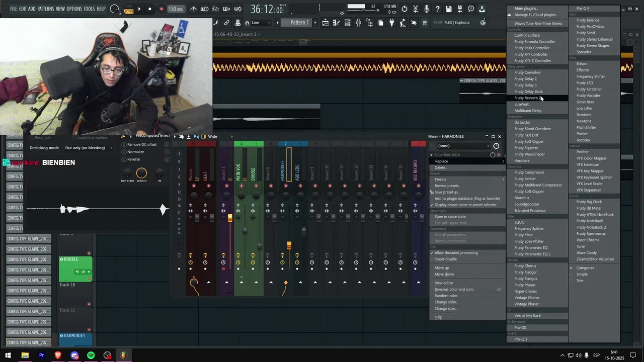Click Save preset as…
This screenshot has height=362, width=644.
click(x=467, y=192)
